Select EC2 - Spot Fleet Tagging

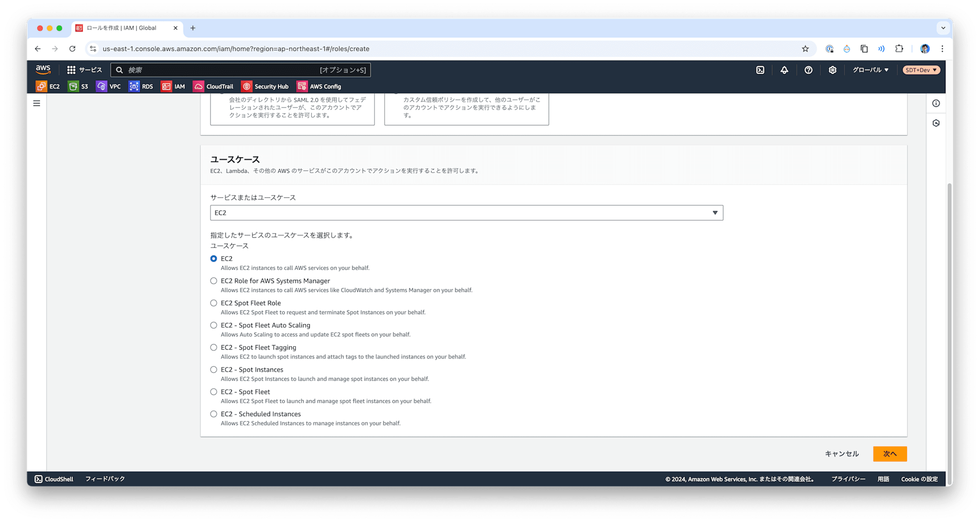(214, 348)
